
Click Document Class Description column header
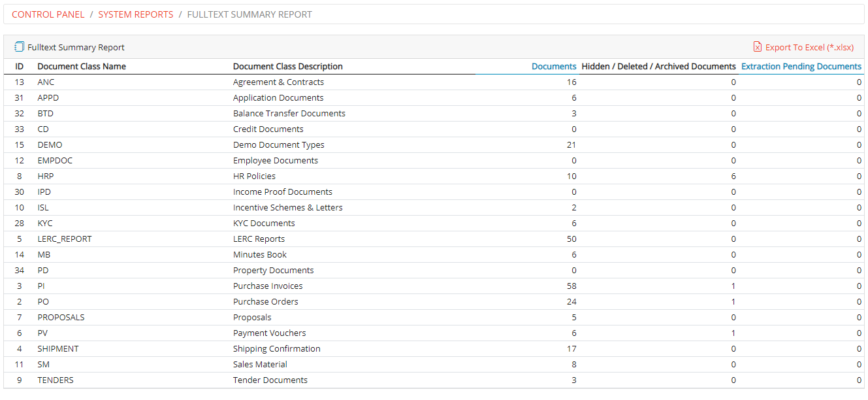click(288, 67)
